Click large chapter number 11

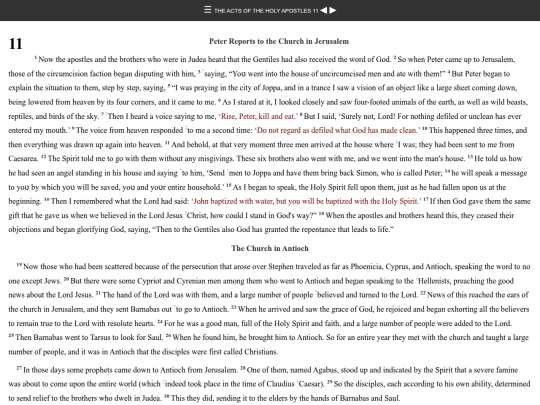tap(15, 44)
